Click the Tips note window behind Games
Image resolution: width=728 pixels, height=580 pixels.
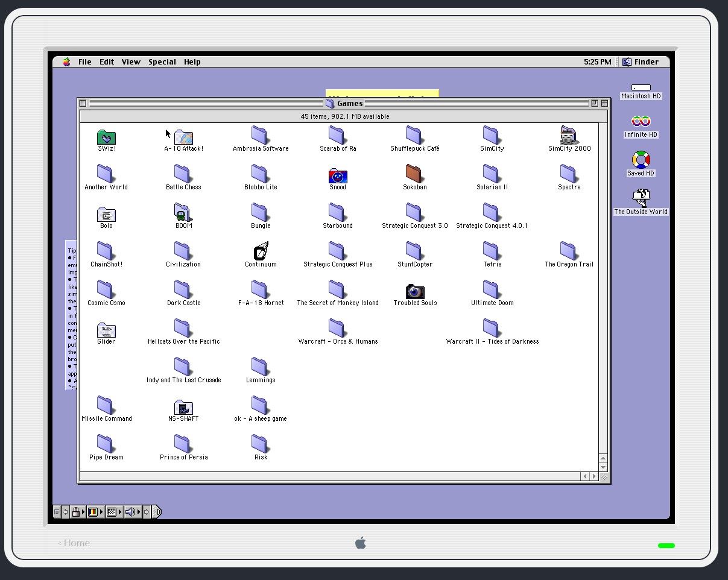[71, 315]
